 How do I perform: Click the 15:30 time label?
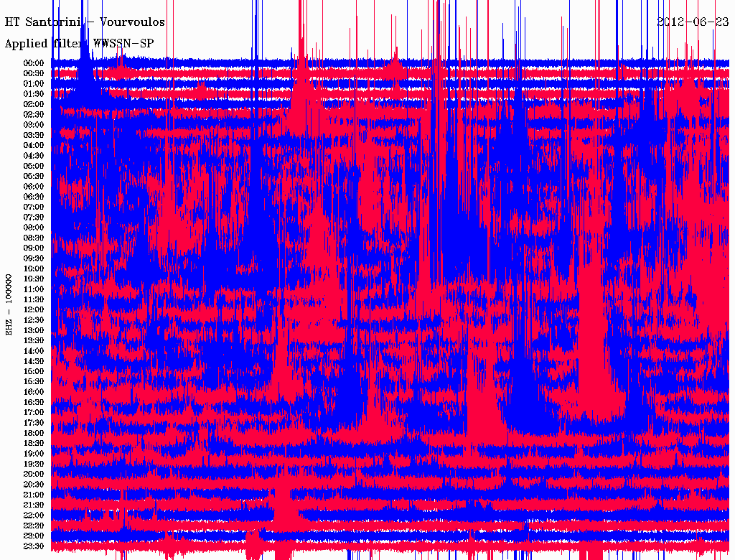[34, 382]
